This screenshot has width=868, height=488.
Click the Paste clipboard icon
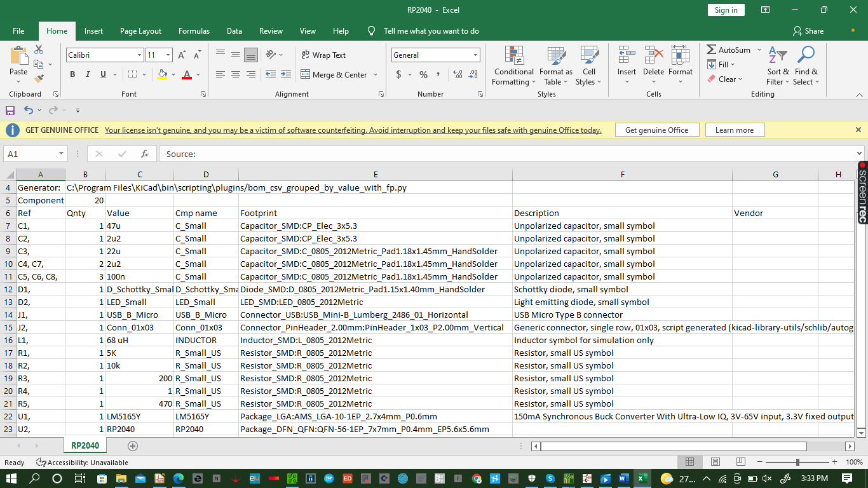click(18, 55)
